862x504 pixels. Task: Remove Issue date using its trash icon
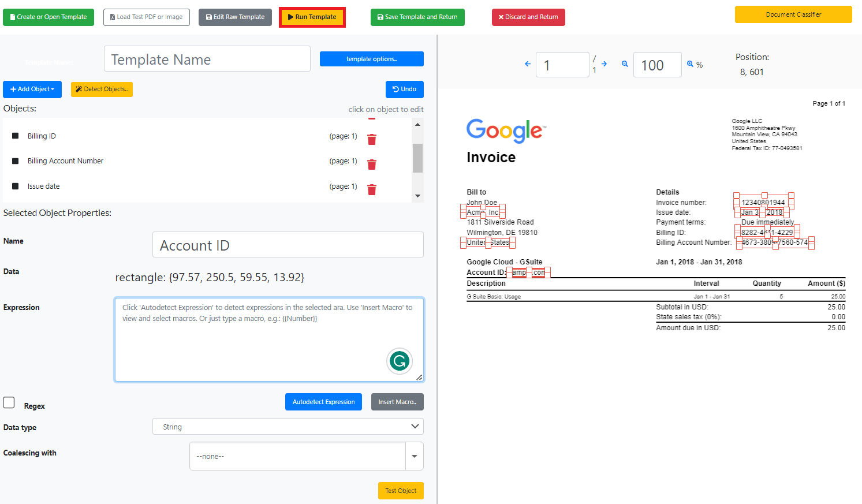372,189
